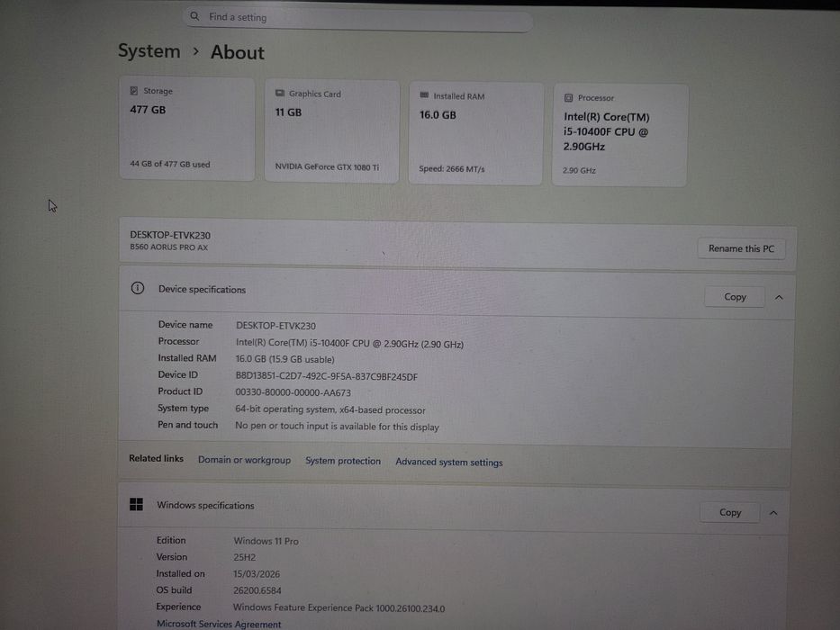Click the Rename this PC button
This screenshot has width=840, height=630.
coord(742,248)
